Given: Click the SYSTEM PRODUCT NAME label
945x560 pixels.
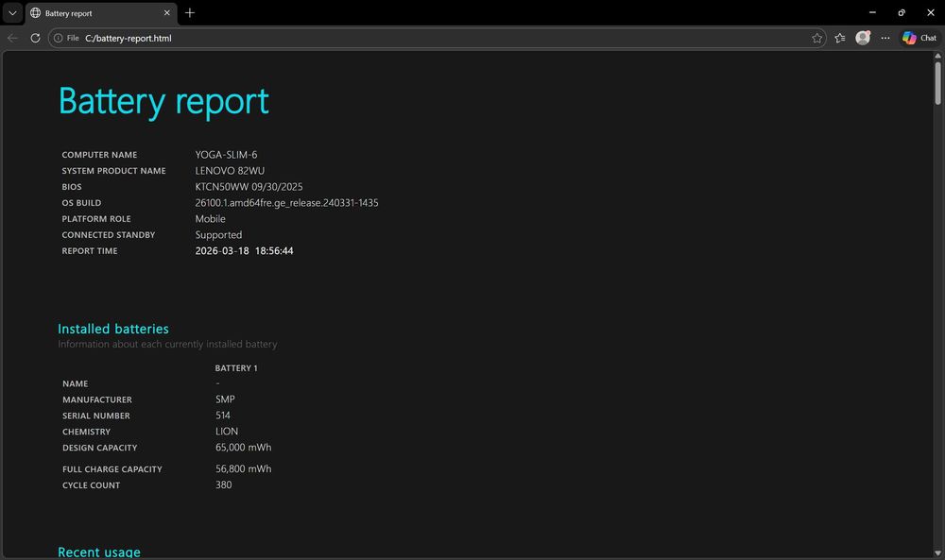Looking at the screenshot, I should tap(114, 171).
